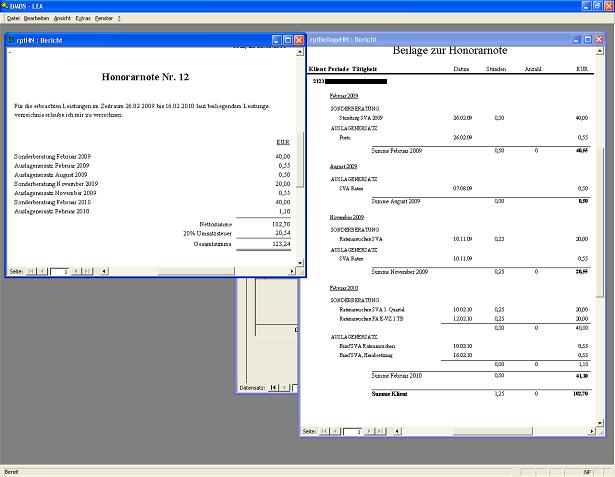Click scroll-left arrow in rptHN window
The width and height of the screenshot is (615, 477).
pos(104,271)
